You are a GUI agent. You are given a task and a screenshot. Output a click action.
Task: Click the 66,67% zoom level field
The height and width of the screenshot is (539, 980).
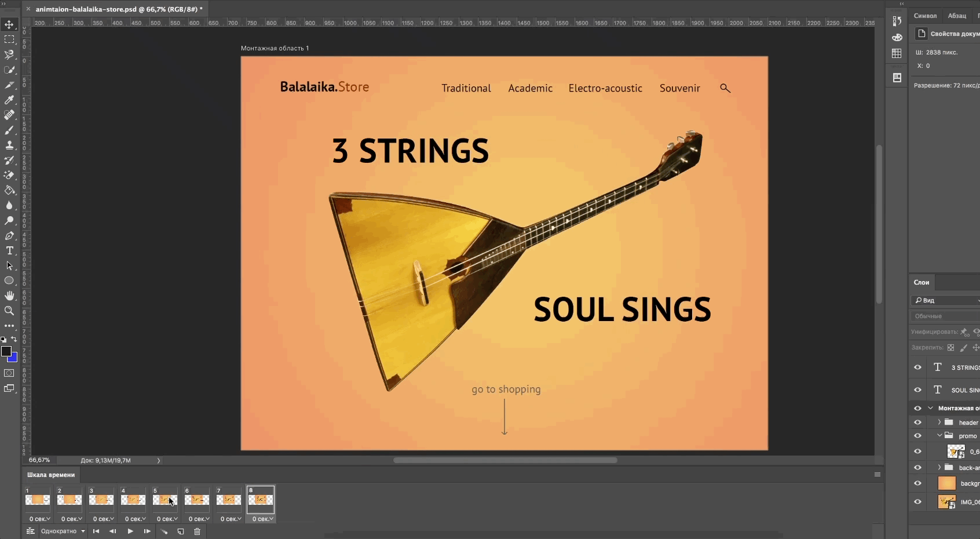[39, 460]
